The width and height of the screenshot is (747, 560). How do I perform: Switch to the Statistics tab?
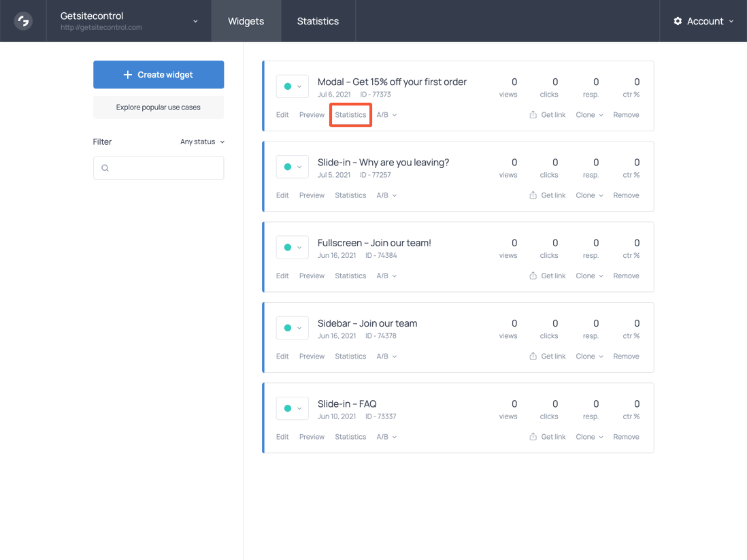(x=318, y=20)
